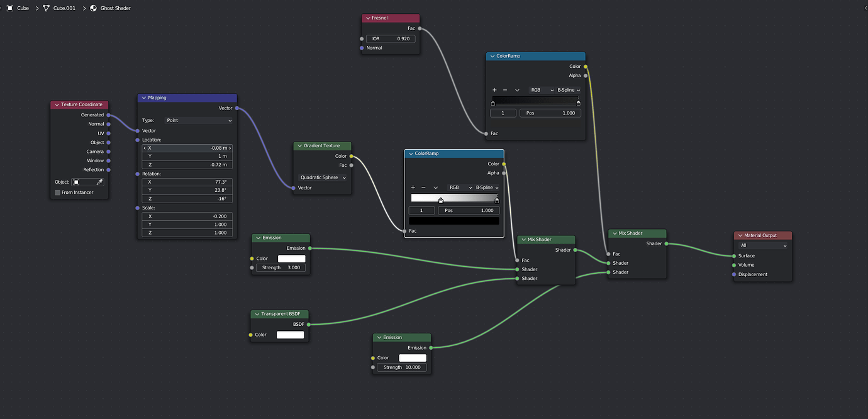
Task: Click the Mapping Scale X field
Action: click(187, 216)
